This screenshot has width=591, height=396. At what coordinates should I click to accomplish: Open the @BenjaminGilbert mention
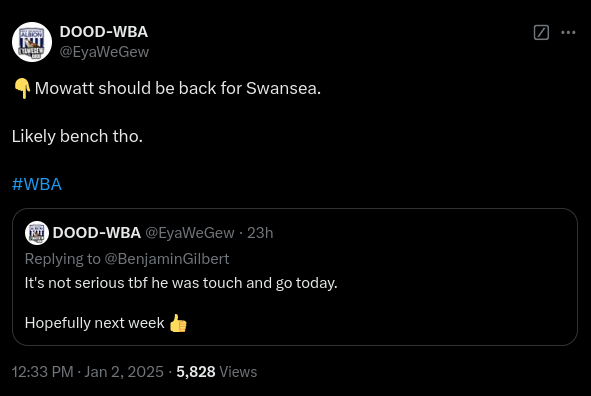pyautogui.click(x=167, y=259)
